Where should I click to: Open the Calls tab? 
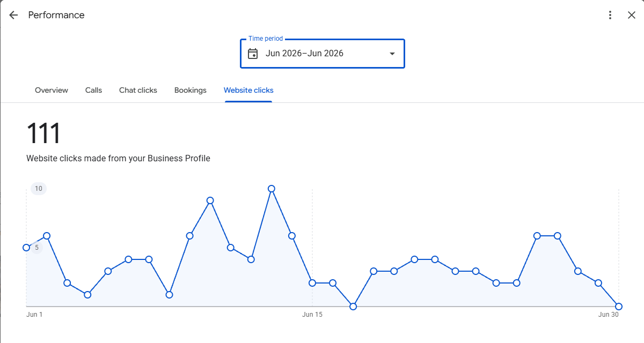pyautogui.click(x=93, y=90)
